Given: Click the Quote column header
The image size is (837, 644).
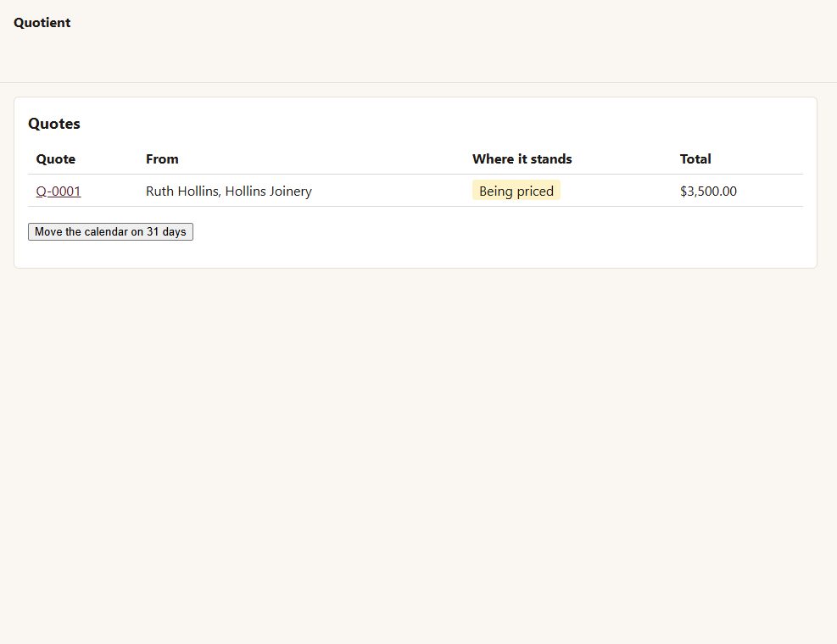Looking at the screenshot, I should (55, 159).
